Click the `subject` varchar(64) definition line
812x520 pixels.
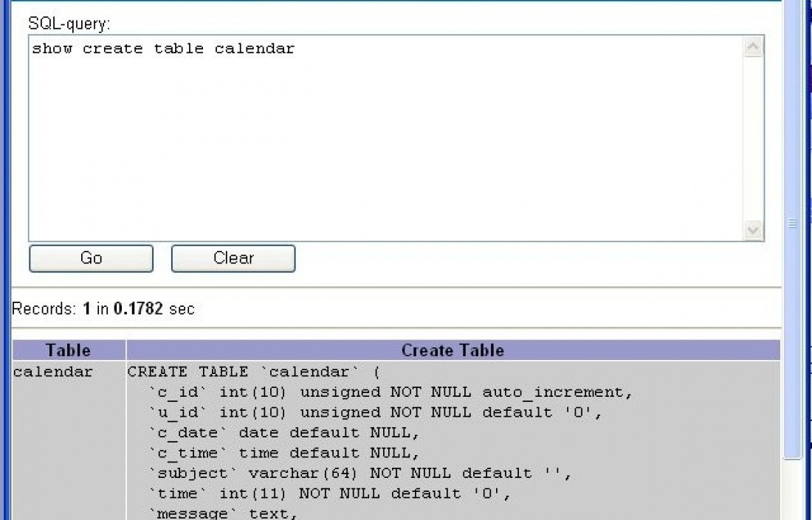click(359, 473)
